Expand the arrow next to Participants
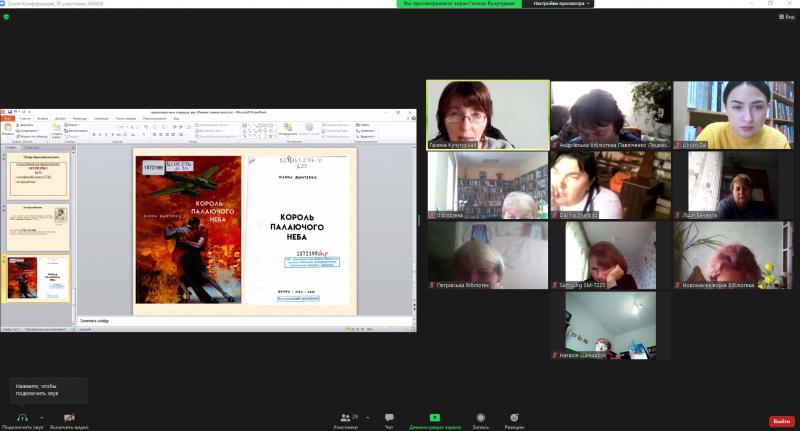Image resolution: width=800 pixels, height=431 pixels. point(367,418)
